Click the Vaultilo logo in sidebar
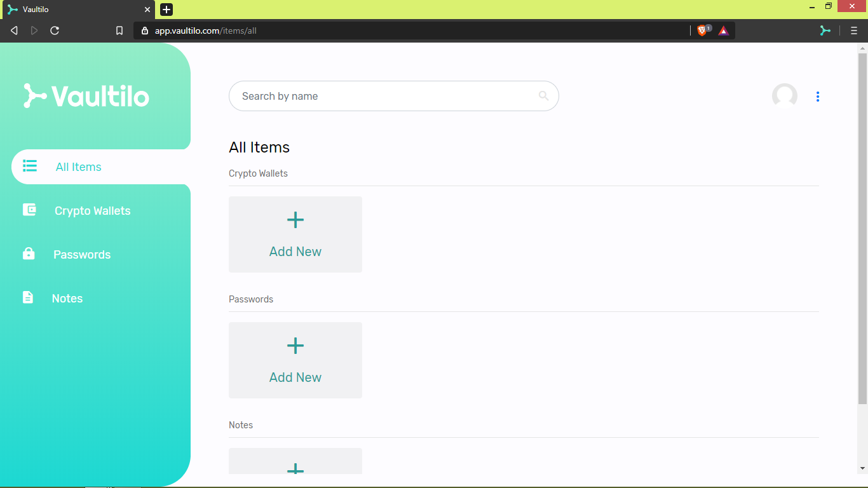This screenshot has width=868, height=488. (x=86, y=96)
